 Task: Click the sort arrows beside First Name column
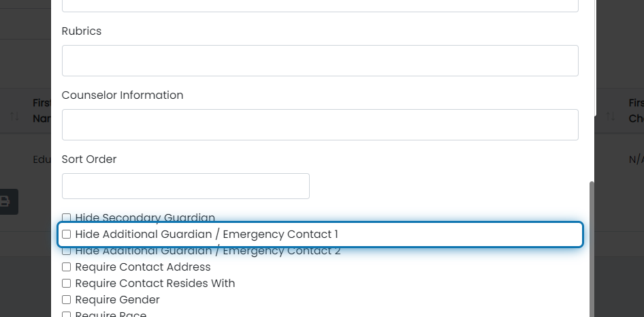click(14, 117)
